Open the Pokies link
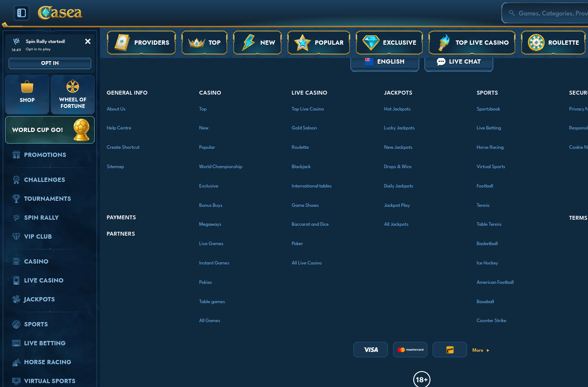This screenshot has height=387, width=588. point(205,283)
